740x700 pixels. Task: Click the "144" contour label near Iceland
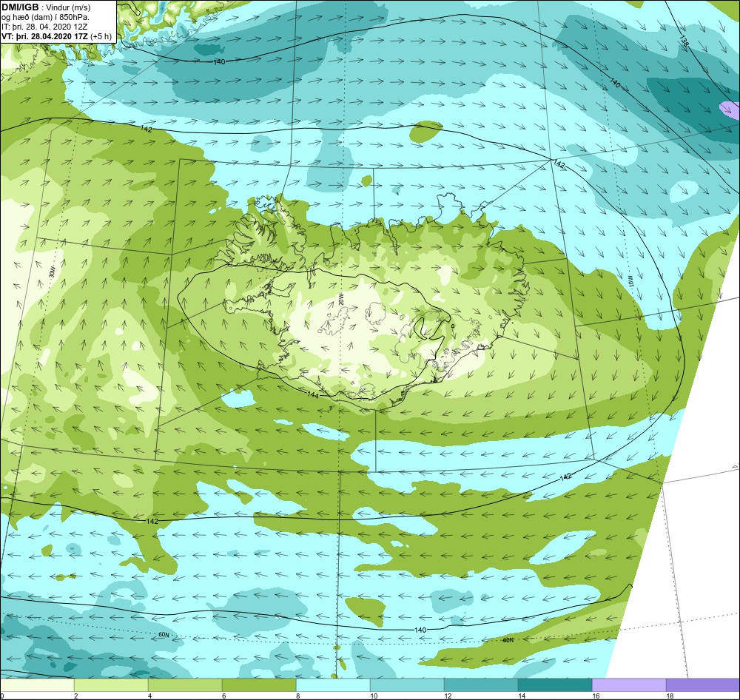click(313, 394)
